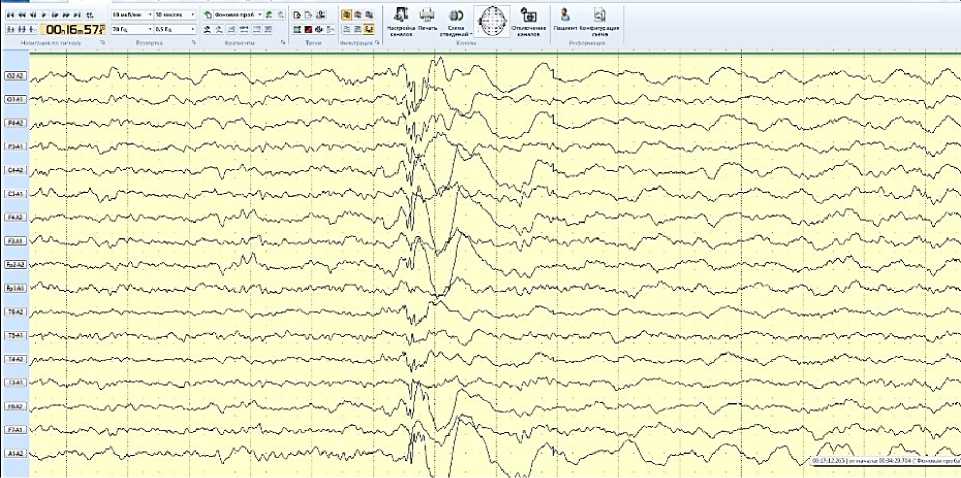
Task: Click the Print (Печать) icon
Action: (x=427, y=18)
